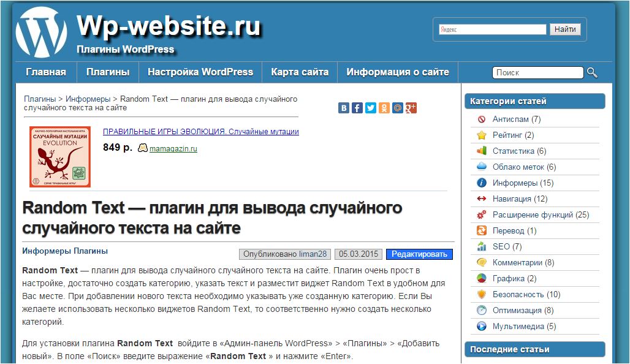Click the Evolution board game ad thumbnail
This screenshot has width=630, height=364.
coord(60,157)
